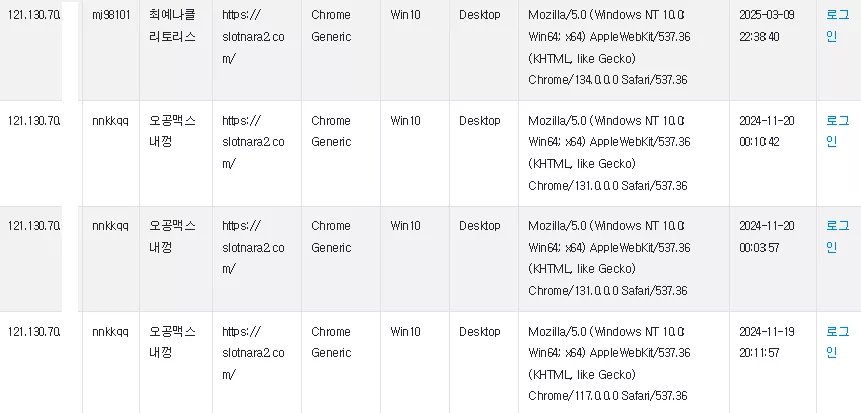The height and width of the screenshot is (413, 861).
Task: Click the nnkkqq ID in the 2024-11-19 row
Action: pos(110,332)
